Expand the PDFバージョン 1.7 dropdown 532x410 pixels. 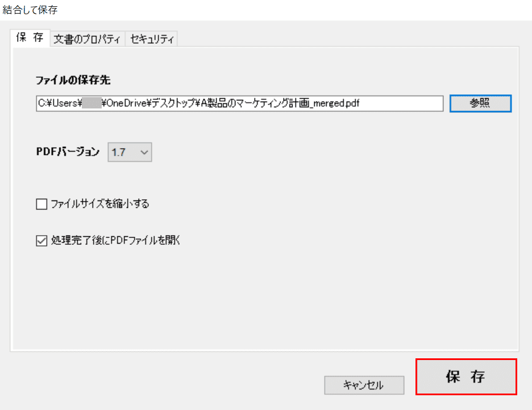[130, 152]
